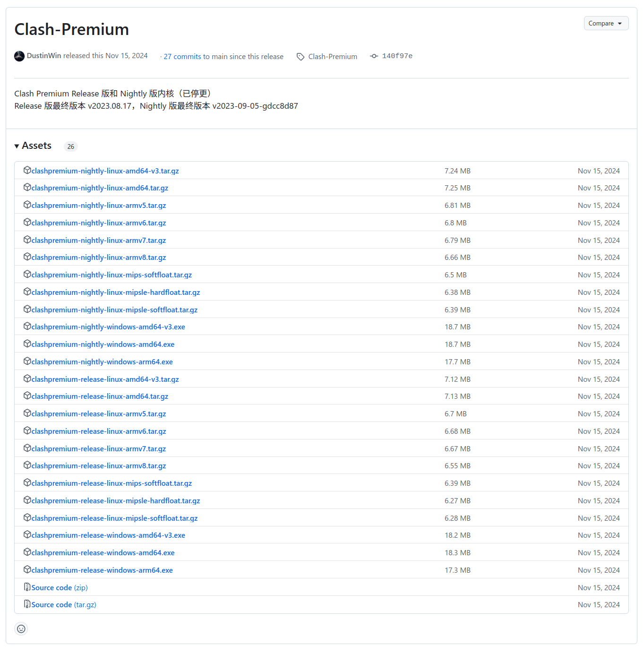Open the Compare dropdown

coord(606,23)
